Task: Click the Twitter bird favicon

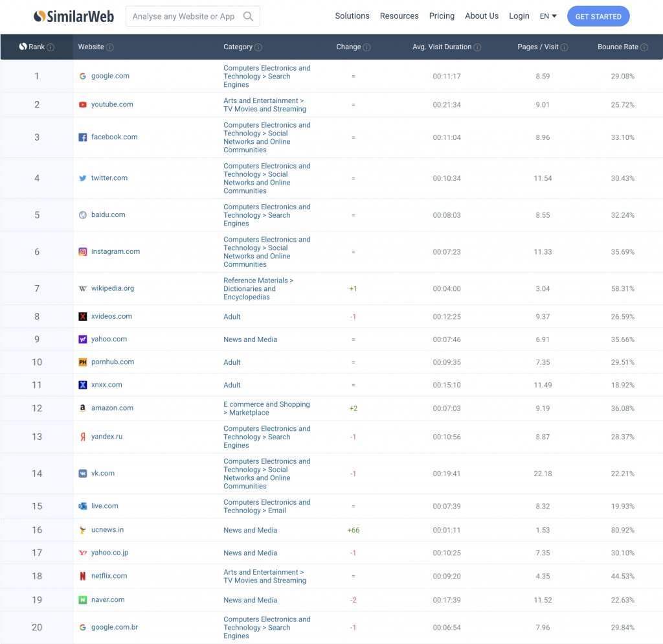Action: point(82,178)
